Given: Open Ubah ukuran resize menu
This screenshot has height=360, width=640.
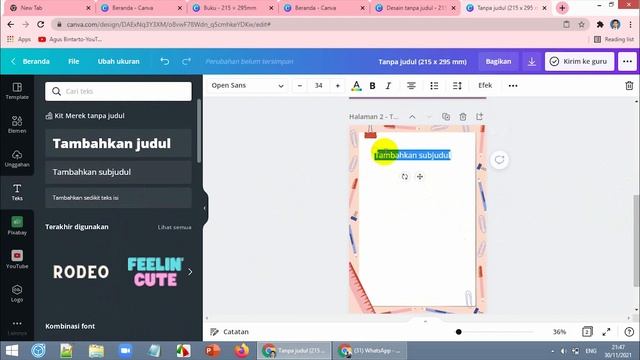Looking at the screenshot, I should pyautogui.click(x=118, y=62).
